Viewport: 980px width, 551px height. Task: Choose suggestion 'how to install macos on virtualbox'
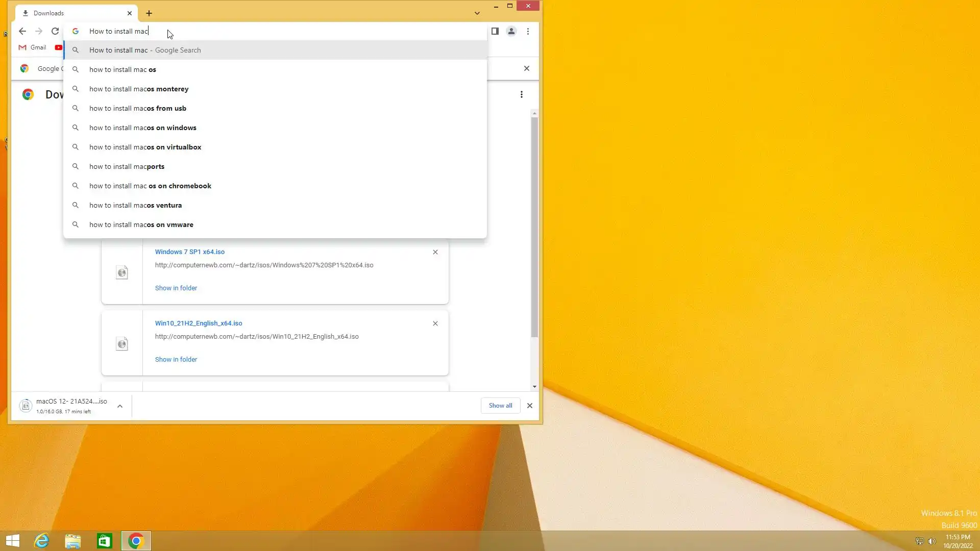(145, 147)
